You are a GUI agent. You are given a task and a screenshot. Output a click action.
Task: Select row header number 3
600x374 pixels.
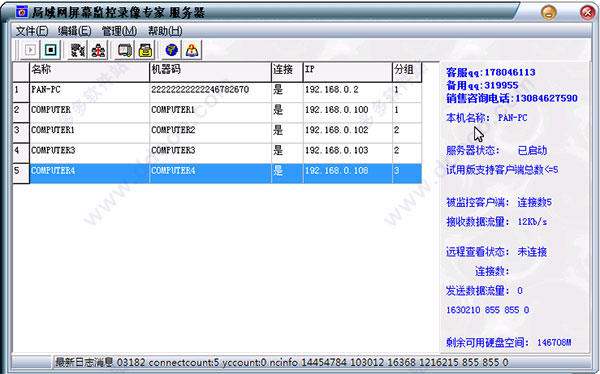(21, 133)
